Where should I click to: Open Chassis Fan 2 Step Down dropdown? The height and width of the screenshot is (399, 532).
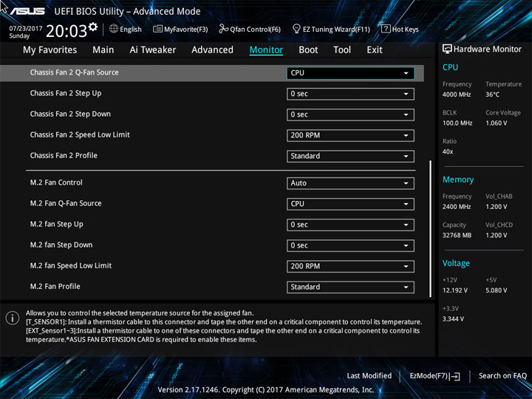350,115
